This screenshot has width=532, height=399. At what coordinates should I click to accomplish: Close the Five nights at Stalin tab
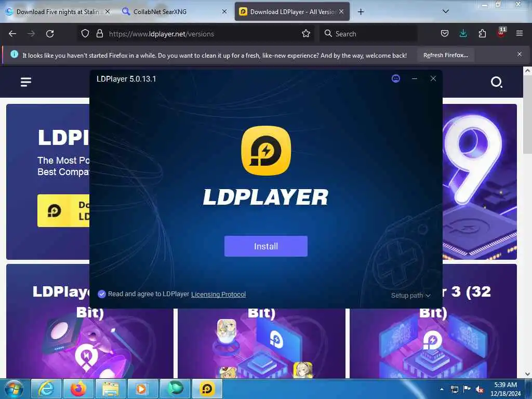[x=108, y=11]
